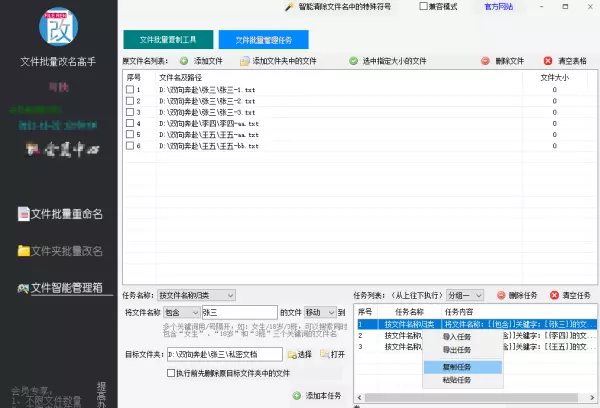600x408 pixels.
Task: Choose 导出任务 from context menu
Action: 463,350
